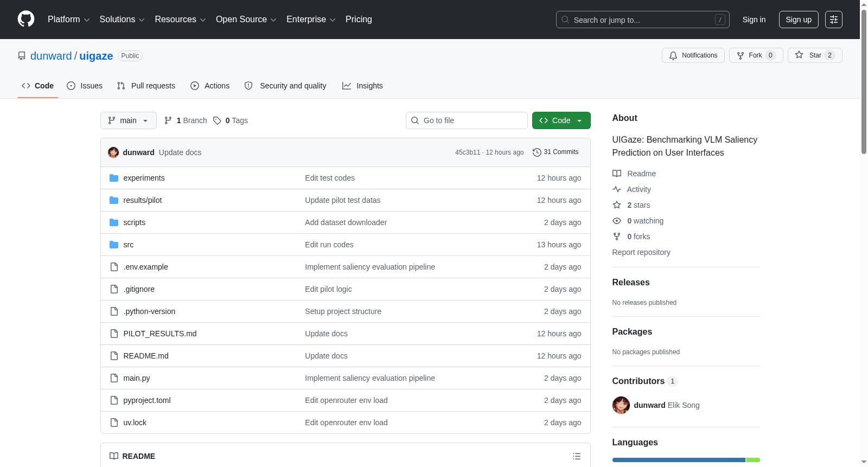Switch to the Issues tab
Viewport: 868px width, 467px height.
[85, 86]
